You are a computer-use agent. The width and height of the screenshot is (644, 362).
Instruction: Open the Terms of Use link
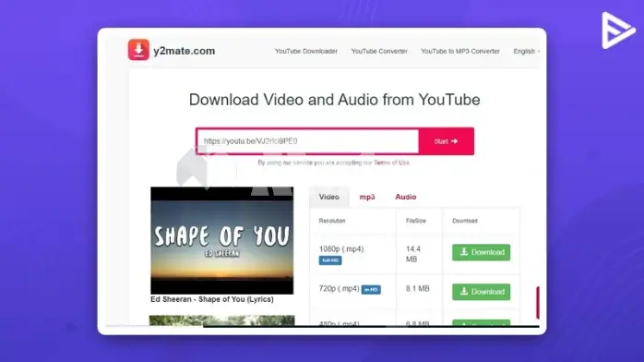pyautogui.click(x=391, y=163)
